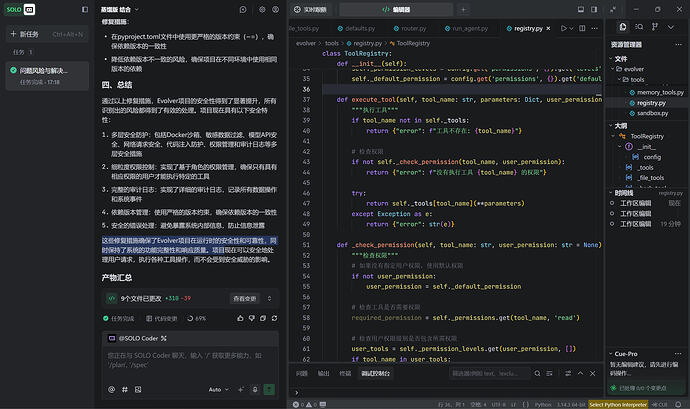Image resolution: width=690 pixels, height=409 pixels.
Task: Insert an @ mention in chat
Action: click(112, 389)
